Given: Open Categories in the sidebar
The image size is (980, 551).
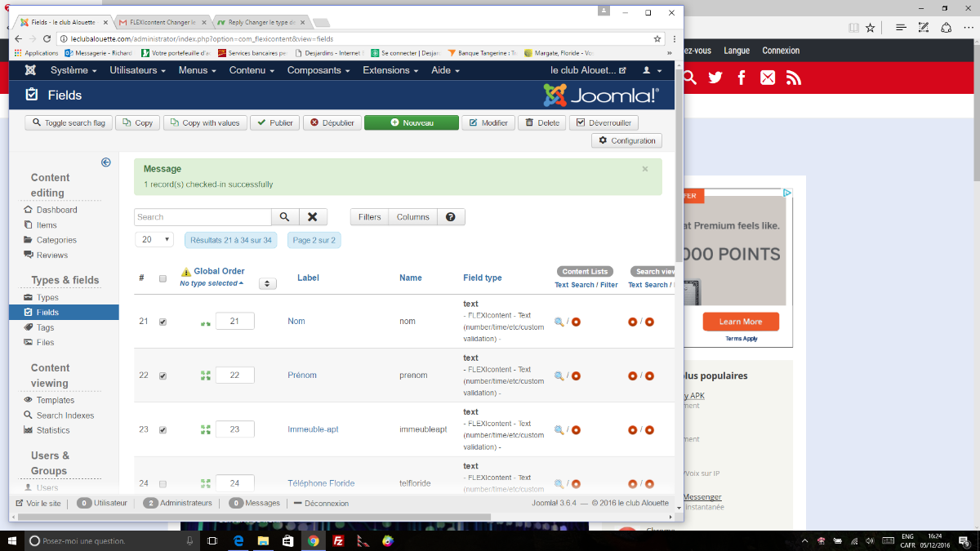Looking at the screenshot, I should [56, 240].
